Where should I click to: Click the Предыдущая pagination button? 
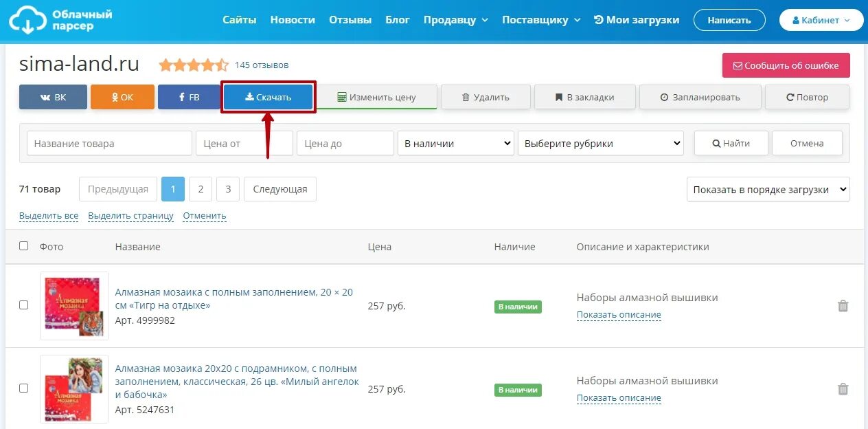coord(118,189)
